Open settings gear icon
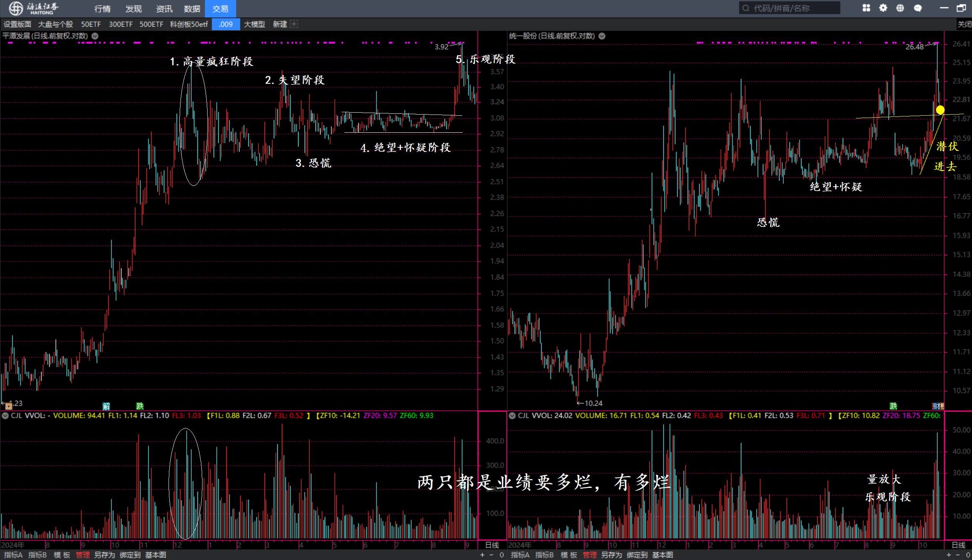The image size is (972, 560). (x=883, y=8)
